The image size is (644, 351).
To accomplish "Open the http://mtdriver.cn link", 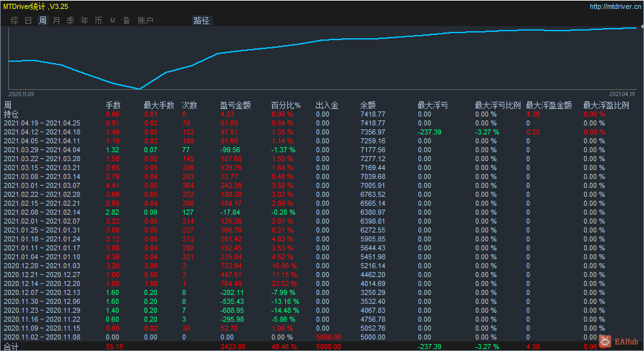I will 615,6.
